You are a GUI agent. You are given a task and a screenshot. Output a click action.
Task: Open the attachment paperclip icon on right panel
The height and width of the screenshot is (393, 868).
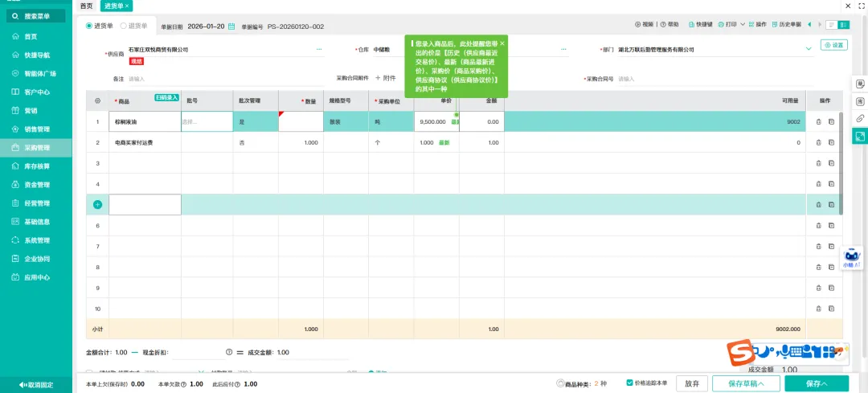[860, 118]
